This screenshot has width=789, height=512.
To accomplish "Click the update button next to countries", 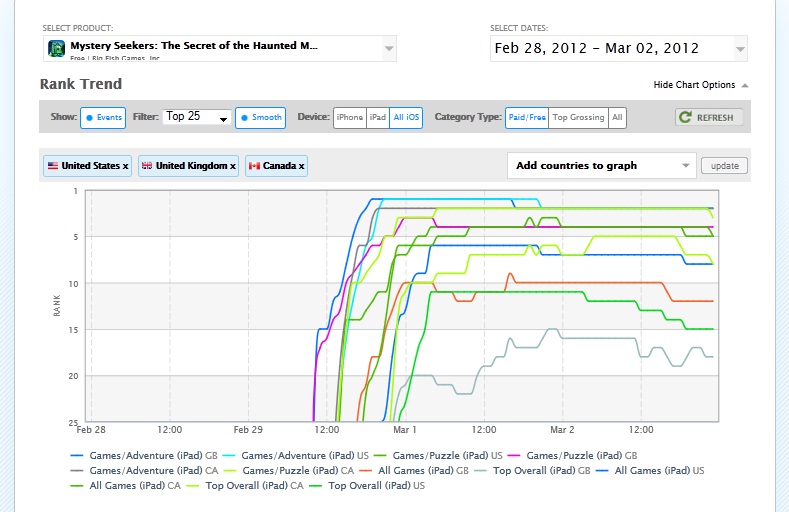I will (x=724, y=165).
